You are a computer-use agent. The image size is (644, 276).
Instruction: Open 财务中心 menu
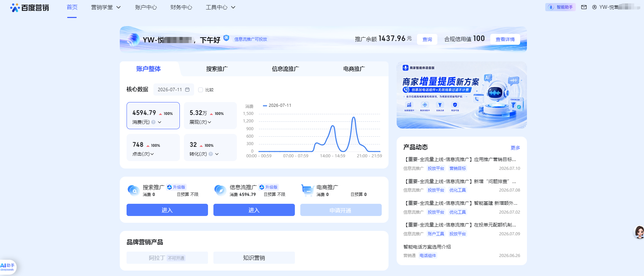pyautogui.click(x=181, y=7)
